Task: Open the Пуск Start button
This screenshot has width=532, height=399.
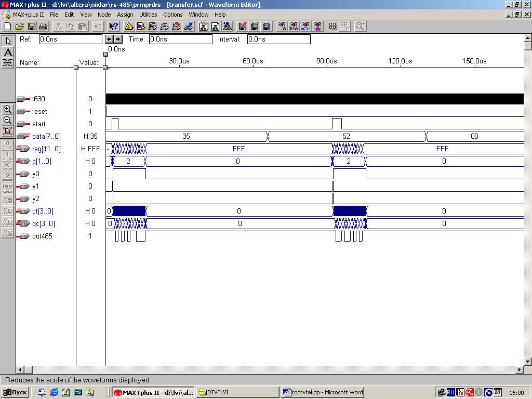Action: 15,392
